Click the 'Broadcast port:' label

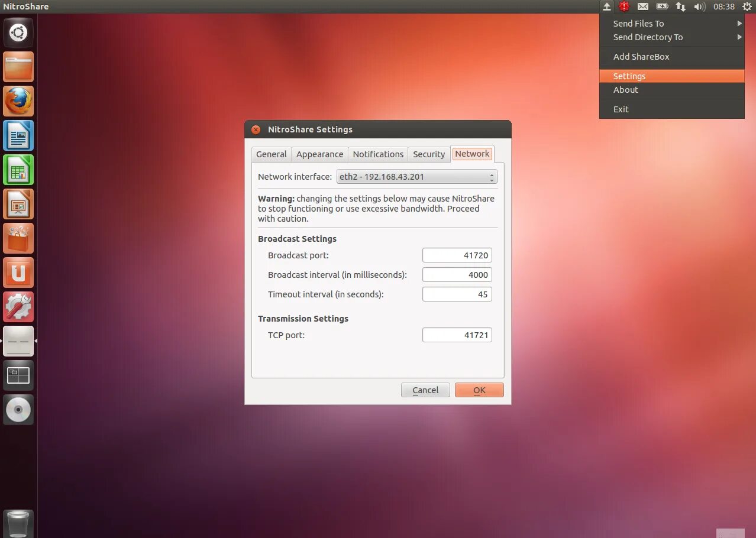[298, 255]
